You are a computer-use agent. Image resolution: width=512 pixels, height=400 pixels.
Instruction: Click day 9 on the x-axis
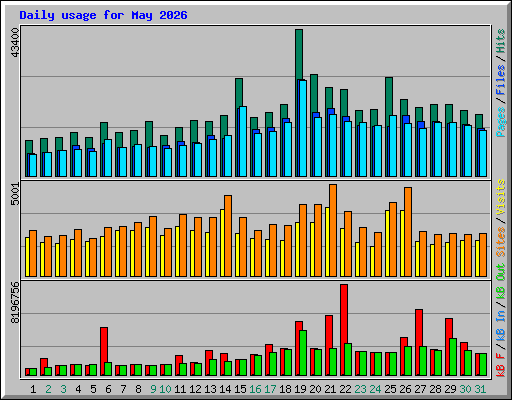pos(153,389)
